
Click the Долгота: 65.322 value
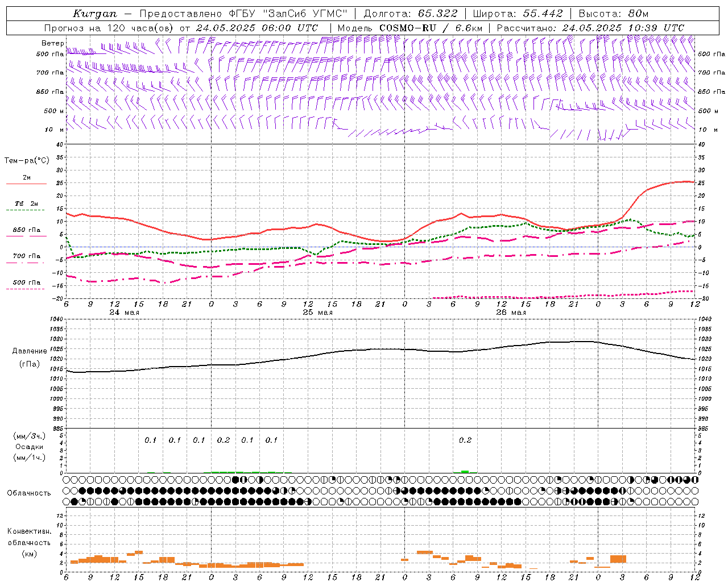pyautogui.click(x=410, y=14)
